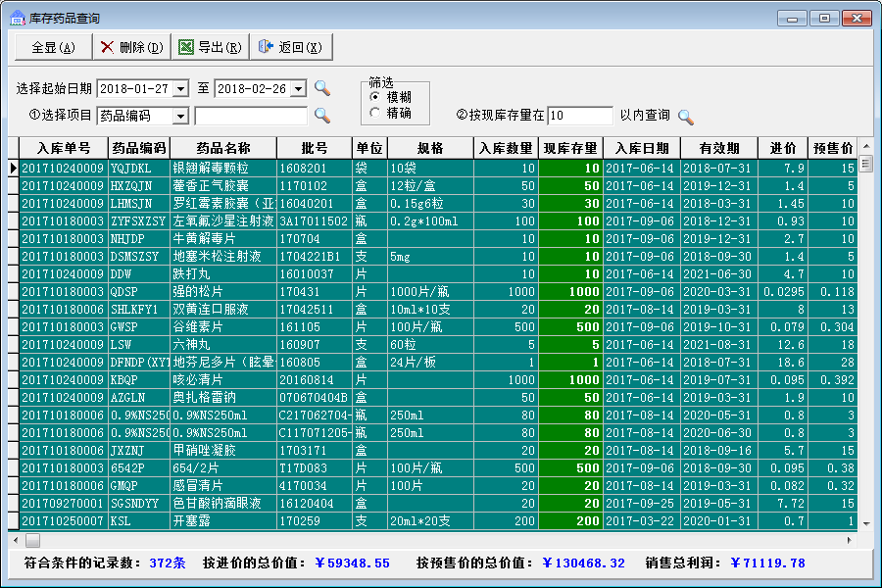Screen dimensions: 882x588
Task: Click the 预售价 column header
Action: [832, 148]
